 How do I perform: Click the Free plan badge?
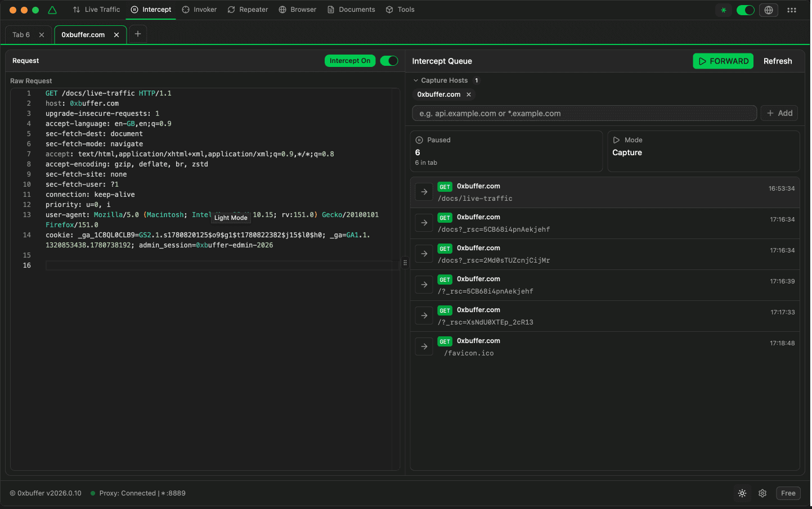[788, 493]
